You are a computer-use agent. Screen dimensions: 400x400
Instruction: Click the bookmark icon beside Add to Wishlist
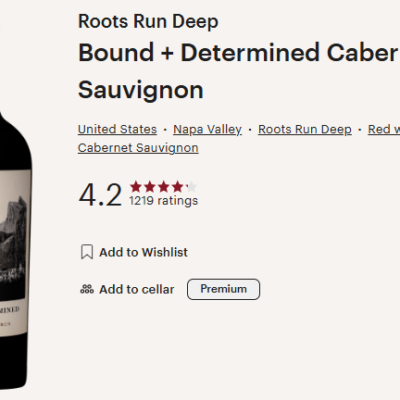87,252
